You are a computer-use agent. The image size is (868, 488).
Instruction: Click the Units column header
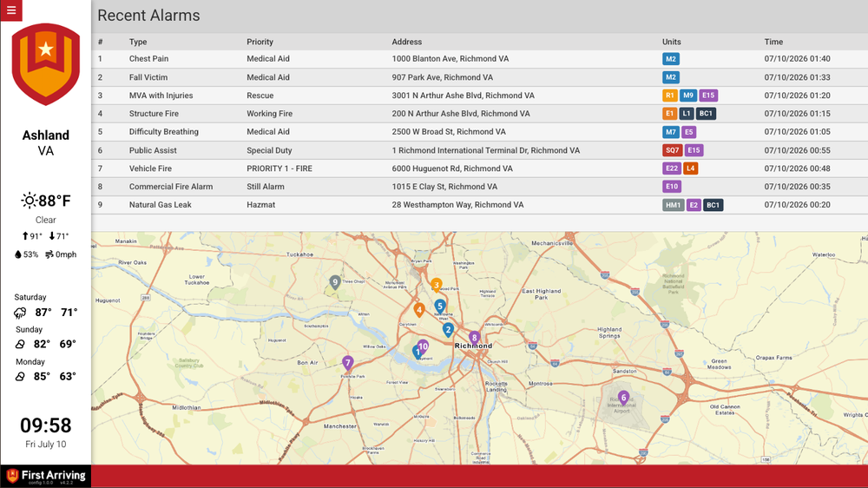click(672, 42)
